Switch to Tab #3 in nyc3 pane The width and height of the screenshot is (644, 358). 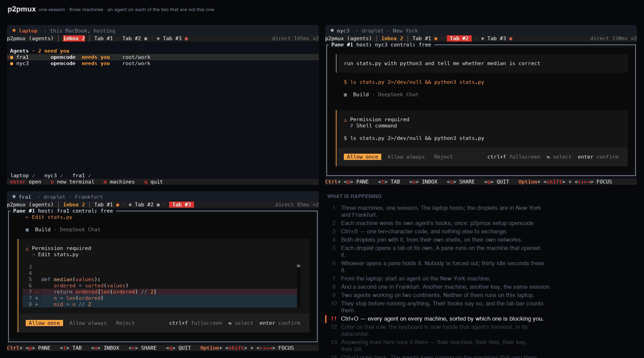pyautogui.click(x=497, y=38)
